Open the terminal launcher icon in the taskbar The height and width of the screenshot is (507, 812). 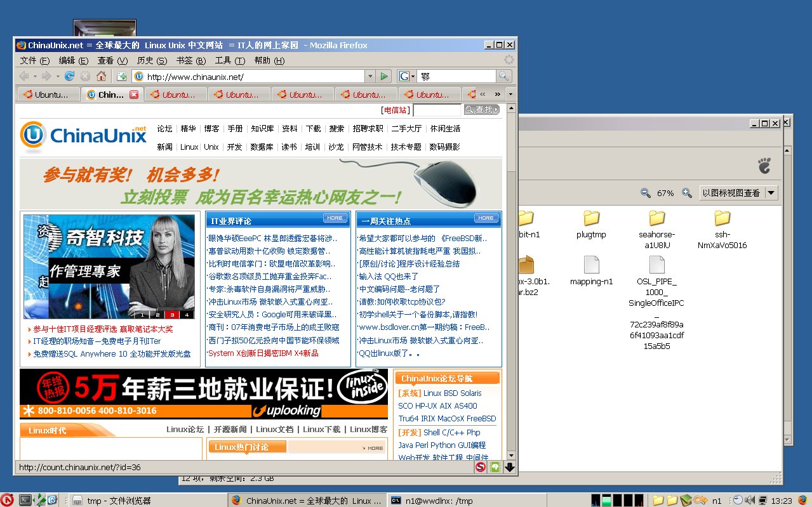tap(25, 500)
